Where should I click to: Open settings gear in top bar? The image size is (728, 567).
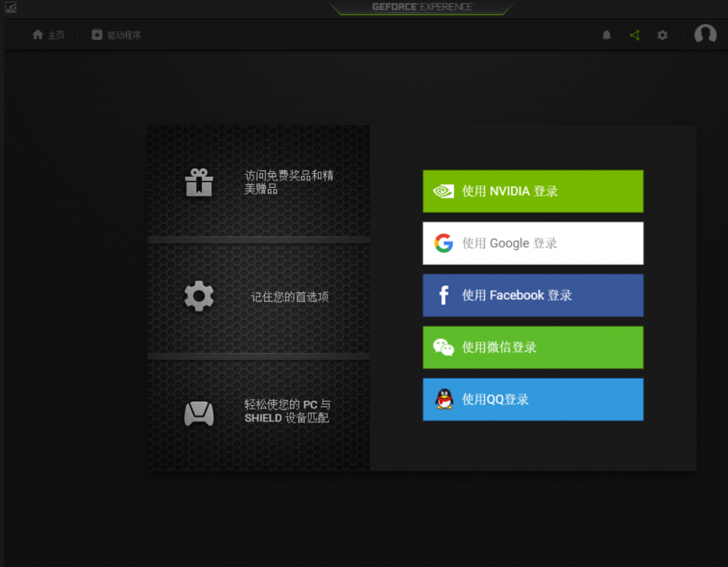pyautogui.click(x=663, y=35)
